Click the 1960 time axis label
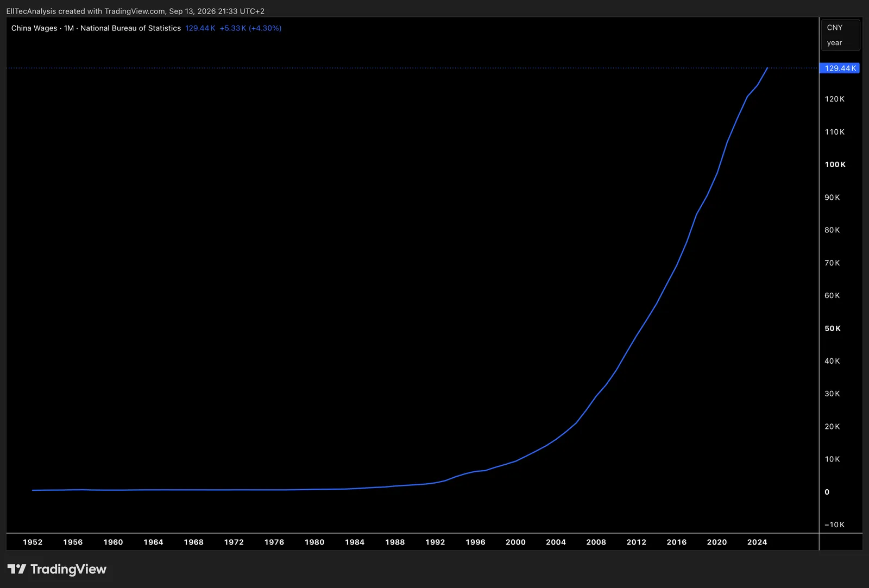 [x=113, y=542]
